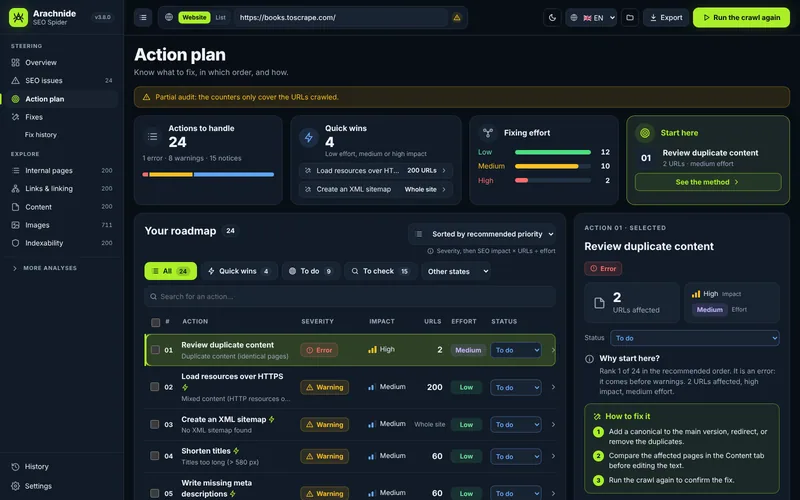The image size is (800, 500).
Task: Open the Status dropdown in action detail panel
Action: pos(694,338)
